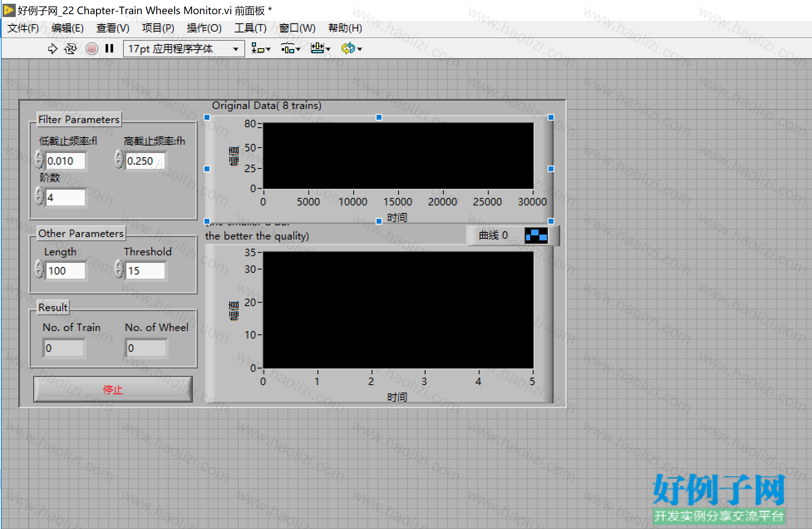812x529 pixels.
Task: Open the 操作(O) menu
Action: coord(204,28)
